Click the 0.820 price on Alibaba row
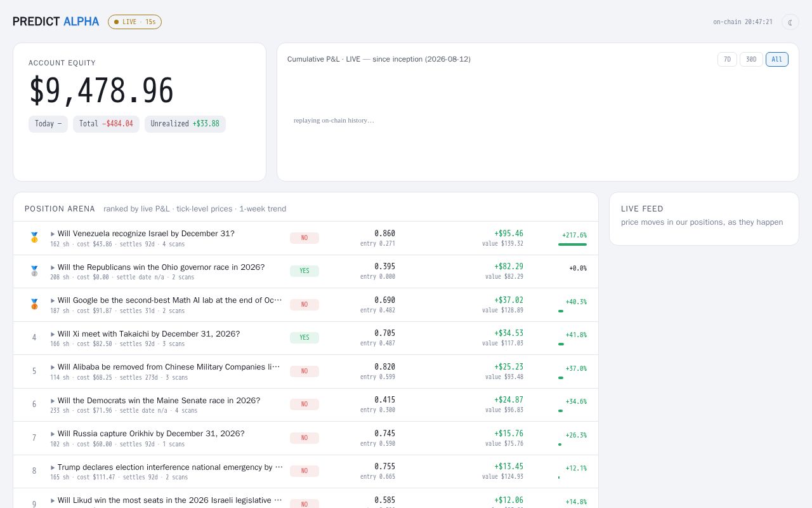Viewport: 812px width, 508px height. point(384,367)
